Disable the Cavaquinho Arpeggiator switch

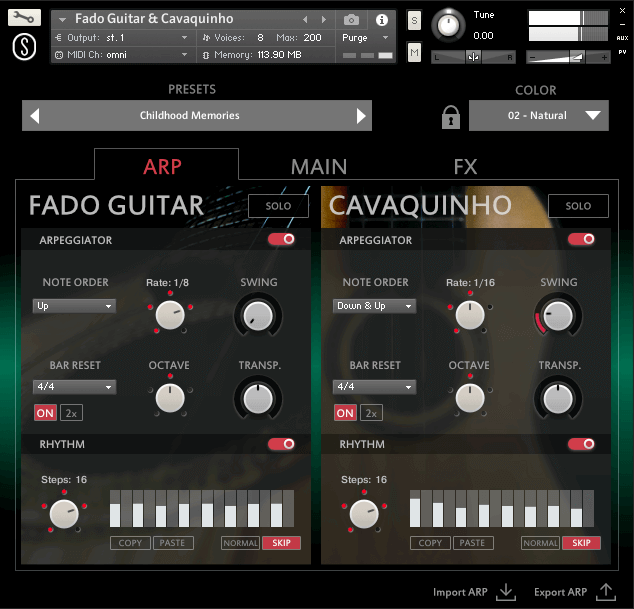coord(581,239)
